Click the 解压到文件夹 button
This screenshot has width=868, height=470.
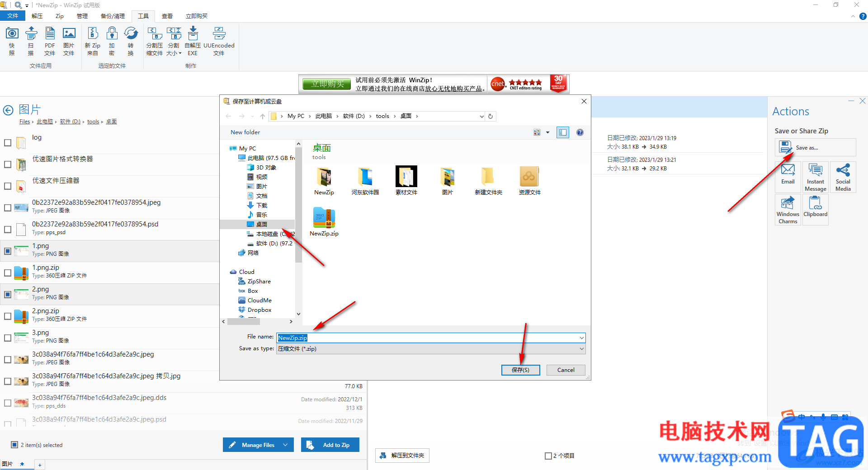[x=402, y=456]
